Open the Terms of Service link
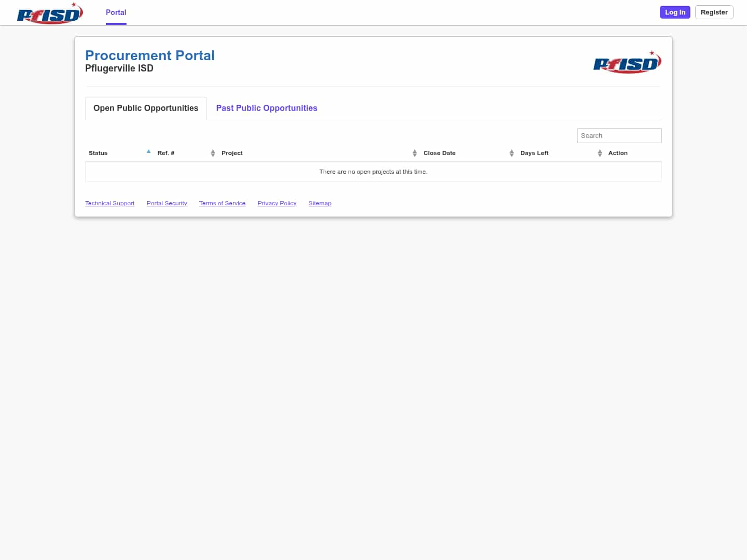The image size is (747, 560). pyautogui.click(x=223, y=203)
